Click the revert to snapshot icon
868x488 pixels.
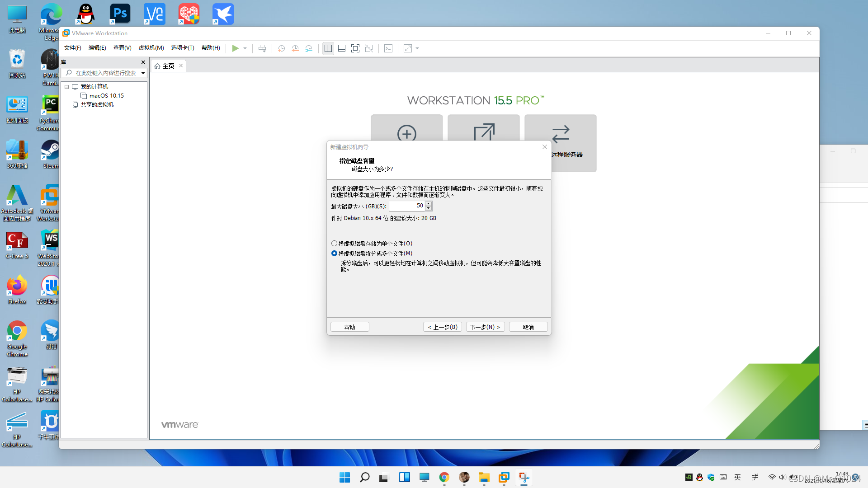(295, 48)
